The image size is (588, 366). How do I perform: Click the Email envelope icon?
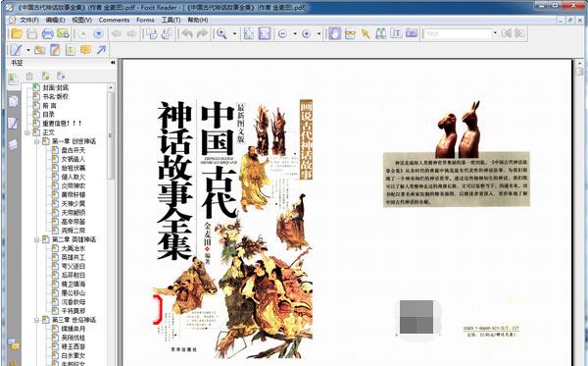63,33
